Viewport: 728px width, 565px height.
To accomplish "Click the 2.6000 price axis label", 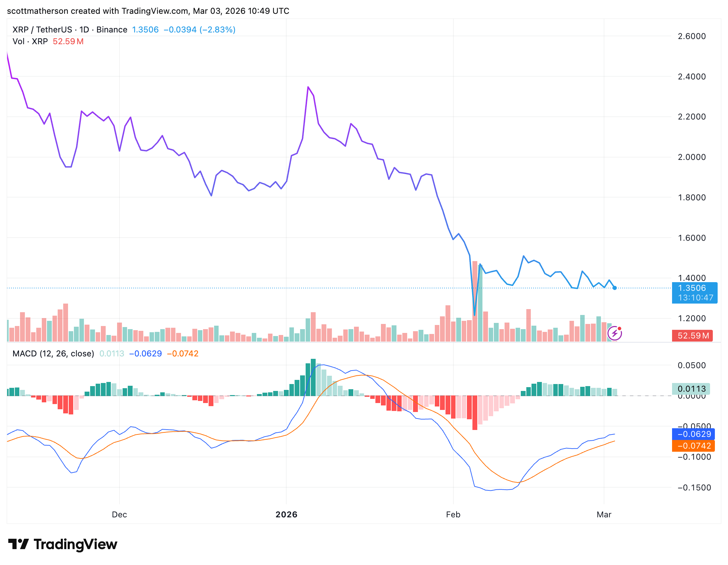I will click(x=691, y=36).
